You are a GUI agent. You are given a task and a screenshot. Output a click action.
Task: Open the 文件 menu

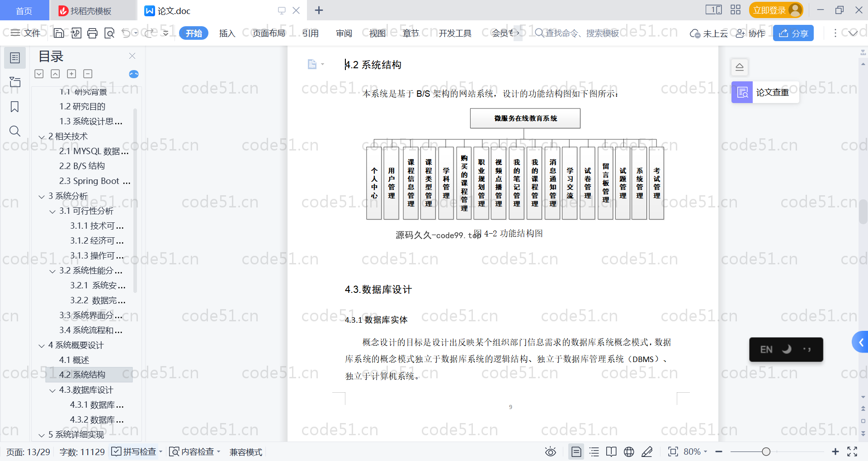click(x=26, y=33)
